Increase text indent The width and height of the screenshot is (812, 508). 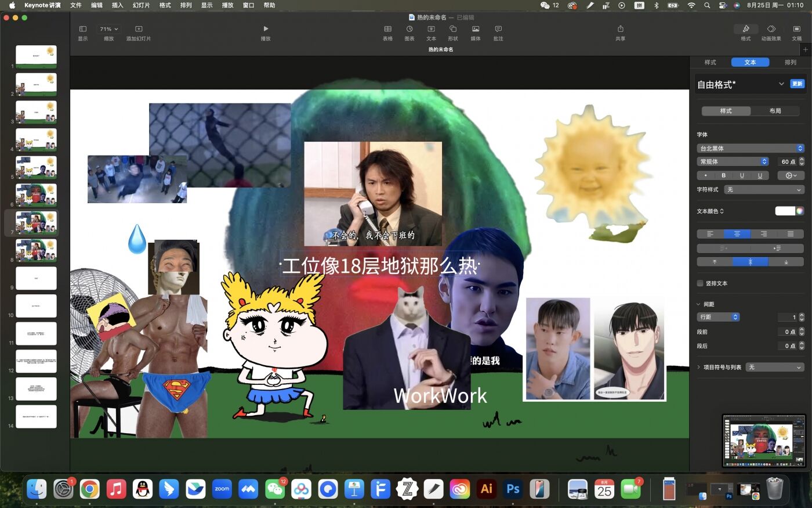tap(777, 248)
